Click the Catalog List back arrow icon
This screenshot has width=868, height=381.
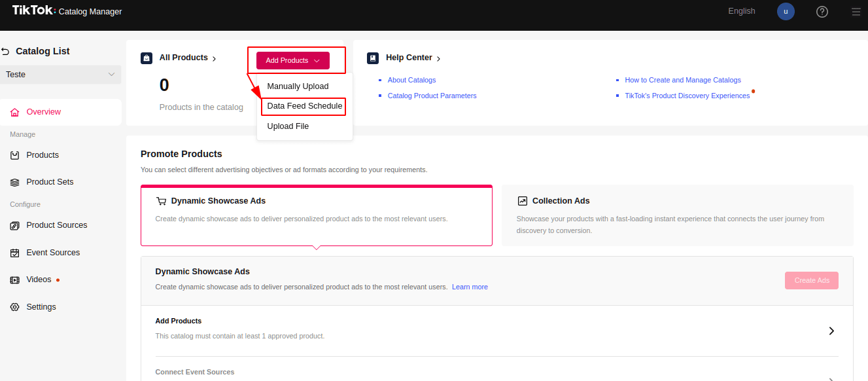(6, 52)
